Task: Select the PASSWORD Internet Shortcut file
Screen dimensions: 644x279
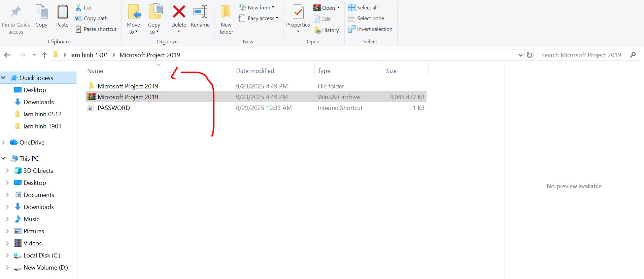Action: (x=113, y=108)
